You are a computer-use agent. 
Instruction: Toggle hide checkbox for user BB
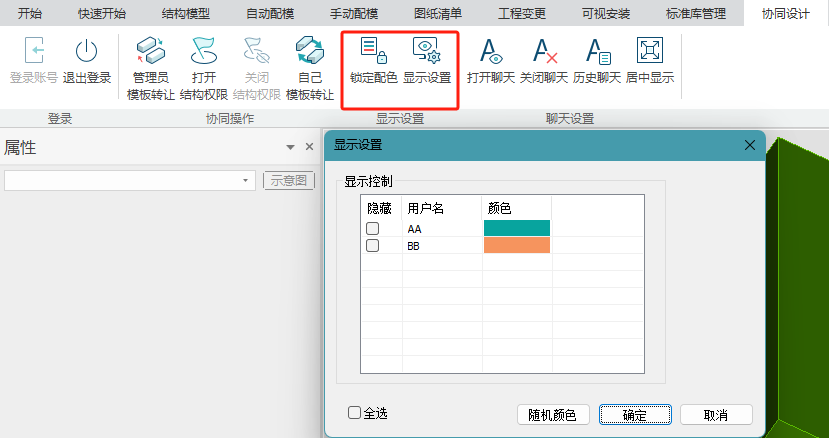tap(373, 245)
